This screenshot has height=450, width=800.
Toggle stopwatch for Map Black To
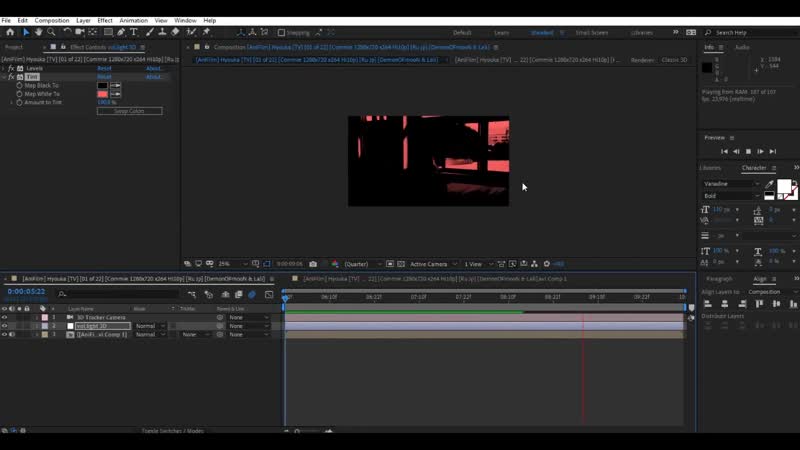(19, 86)
